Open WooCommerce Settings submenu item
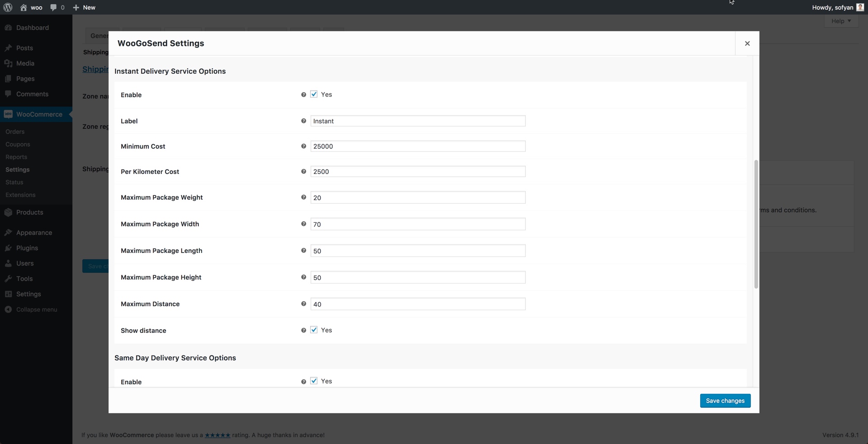 point(18,169)
